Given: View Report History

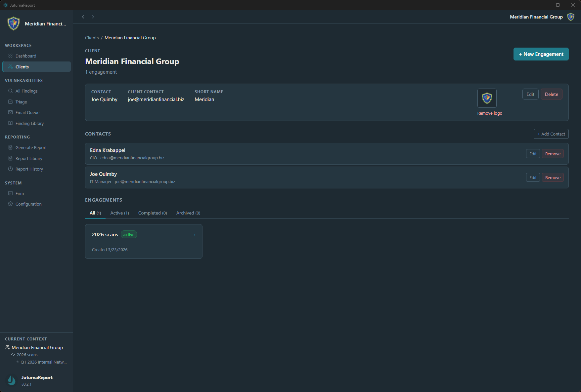Looking at the screenshot, I should coord(29,169).
